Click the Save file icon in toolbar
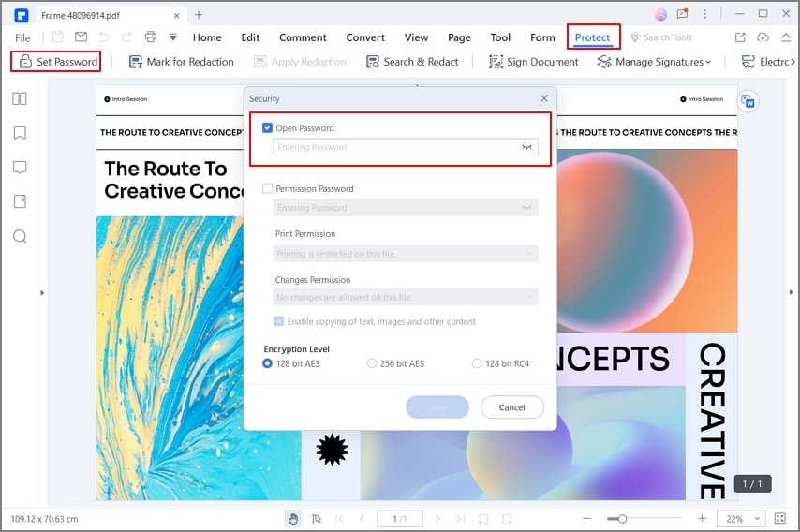Screen dimensions: 800x532 coord(58,37)
